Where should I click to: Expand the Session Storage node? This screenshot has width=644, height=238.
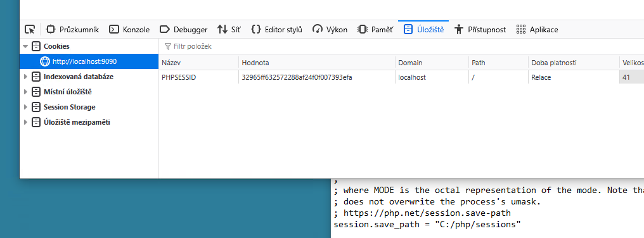point(25,107)
